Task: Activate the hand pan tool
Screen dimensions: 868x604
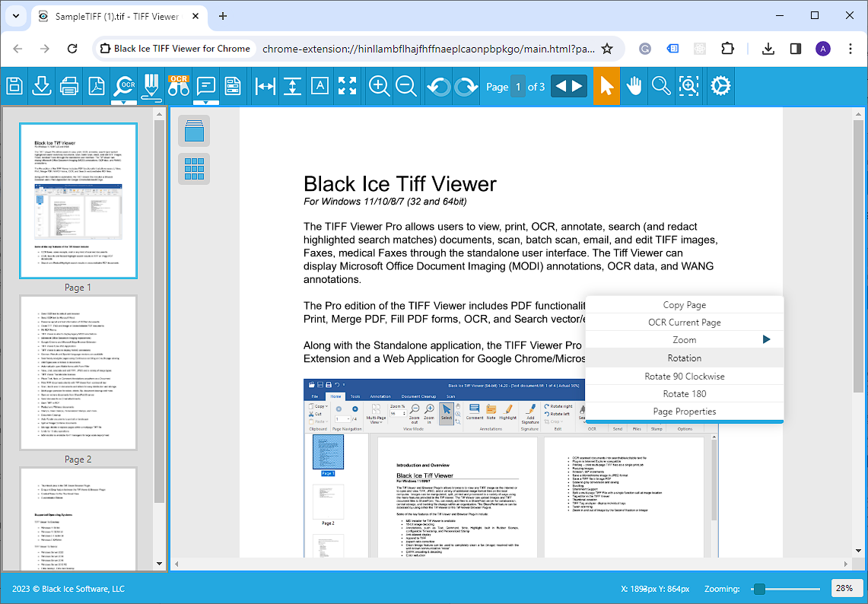Action: pyautogui.click(x=634, y=86)
